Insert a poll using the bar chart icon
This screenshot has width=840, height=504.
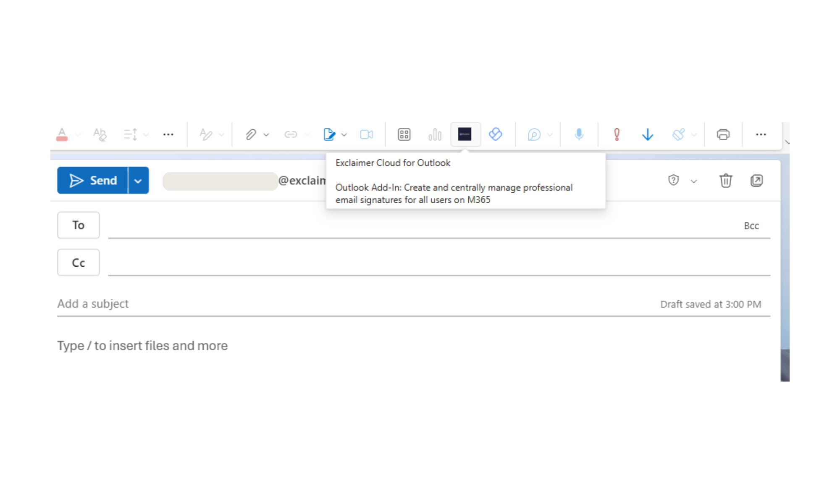point(435,134)
